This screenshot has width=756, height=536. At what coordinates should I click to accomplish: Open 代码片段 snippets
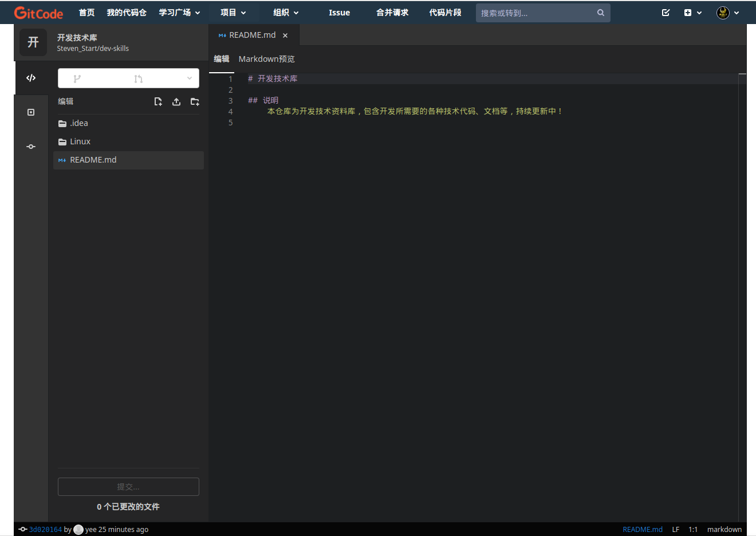pyautogui.click(x=445, y=13)
